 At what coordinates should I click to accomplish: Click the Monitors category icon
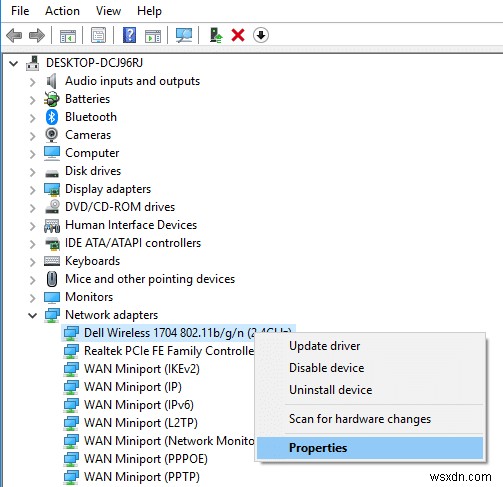click(x=52, y=297)
